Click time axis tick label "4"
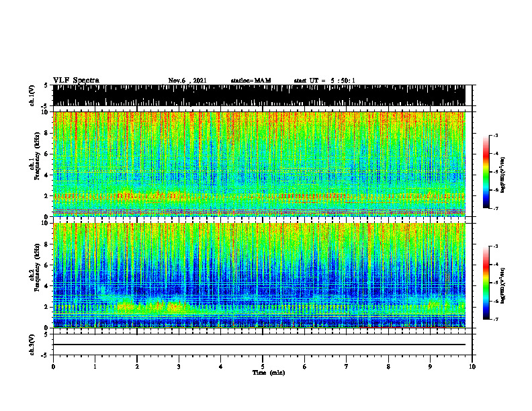Screen dimensions: 532x411 tap(221, 367)
